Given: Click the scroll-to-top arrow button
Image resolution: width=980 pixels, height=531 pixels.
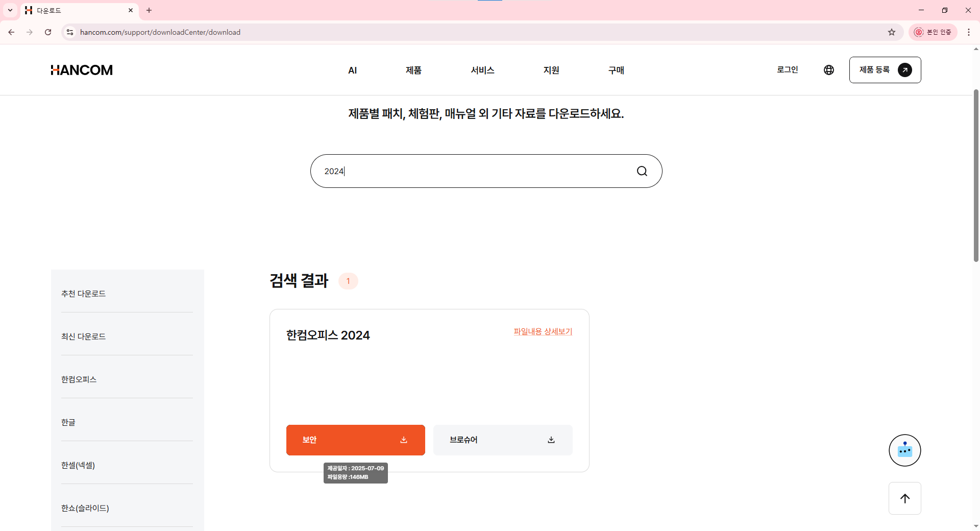Looking at the screenshot, I should pos(905,498).
